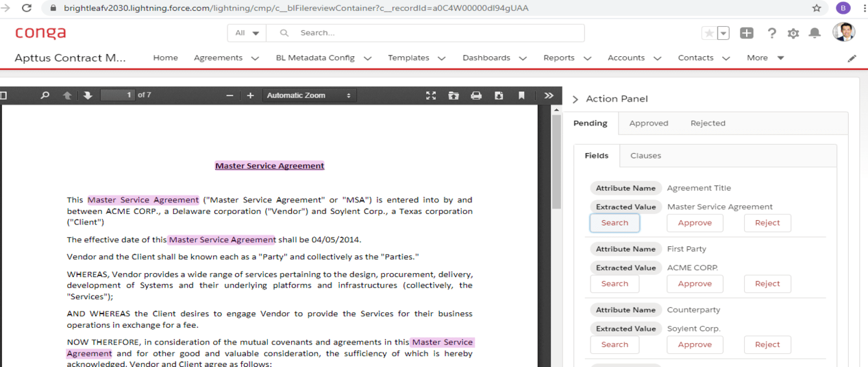Open the Automatic Zoom dropdown
This screenshot has width=868, height=367.
[308, 95]
